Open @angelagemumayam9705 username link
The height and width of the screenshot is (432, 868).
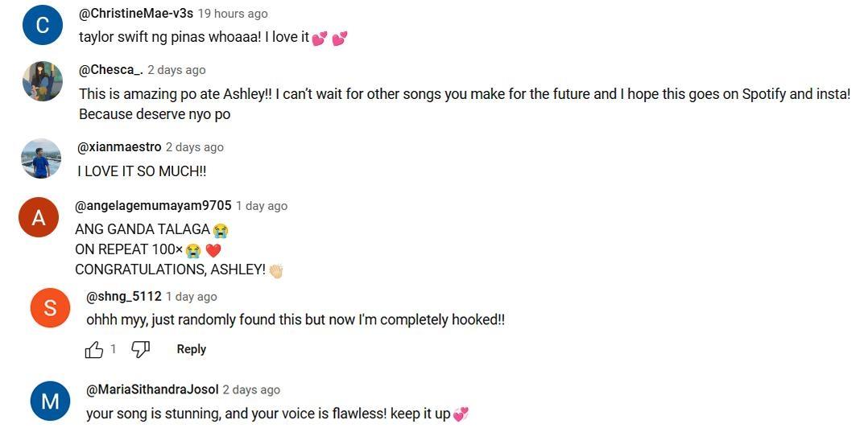pos(153,206)
